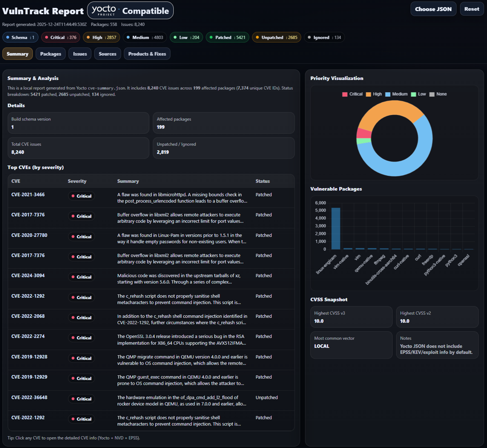The width and height of the screenshot is (487, 448).
Task: Click the xz malicious code summary text
Action: (179, 279)
